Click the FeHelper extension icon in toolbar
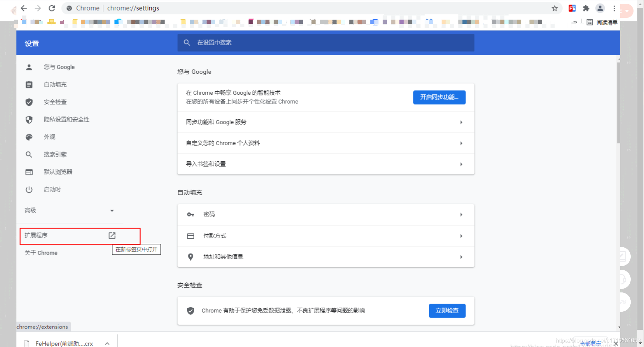644x347 pixels. point(572,8)
